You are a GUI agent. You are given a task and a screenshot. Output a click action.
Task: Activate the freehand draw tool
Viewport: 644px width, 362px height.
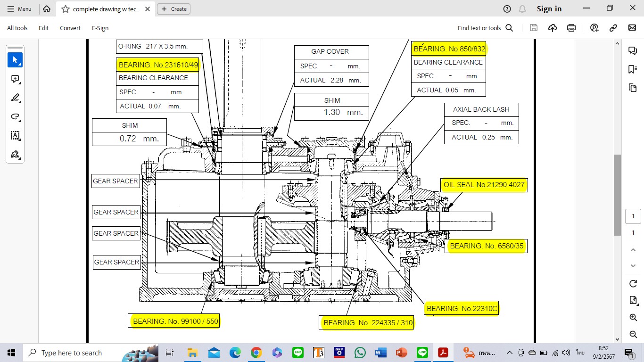click(x=15, y=117)
